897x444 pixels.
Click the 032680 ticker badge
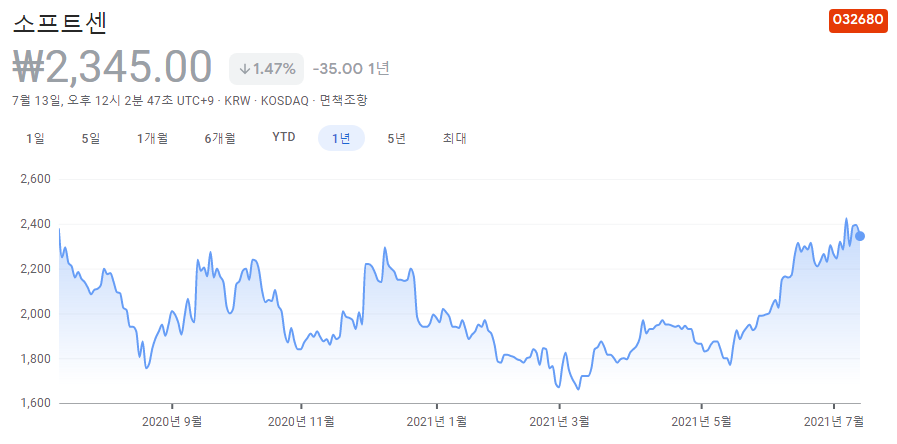click(858, 21)
